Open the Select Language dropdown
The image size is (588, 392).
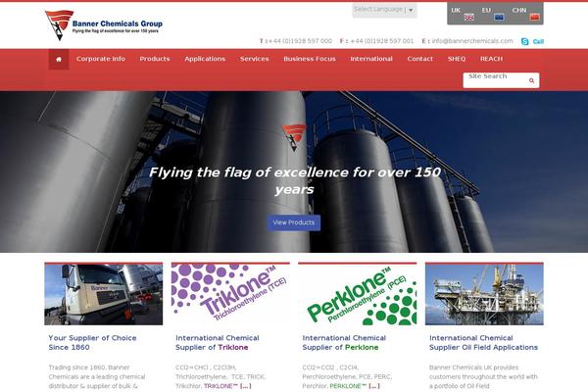384,10
